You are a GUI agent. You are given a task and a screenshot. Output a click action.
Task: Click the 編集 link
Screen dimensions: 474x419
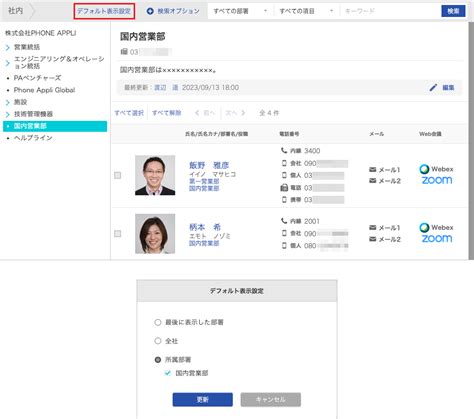coord(448,88)
